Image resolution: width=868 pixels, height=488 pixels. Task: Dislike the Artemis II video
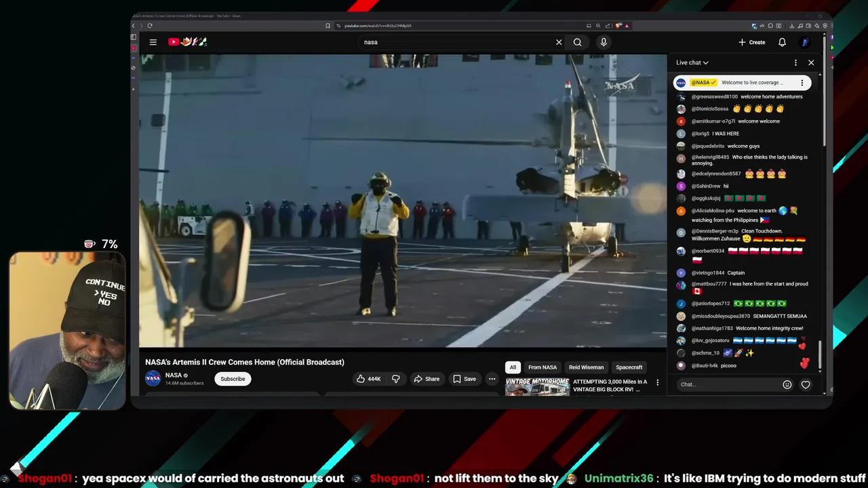tap(396, 379)
